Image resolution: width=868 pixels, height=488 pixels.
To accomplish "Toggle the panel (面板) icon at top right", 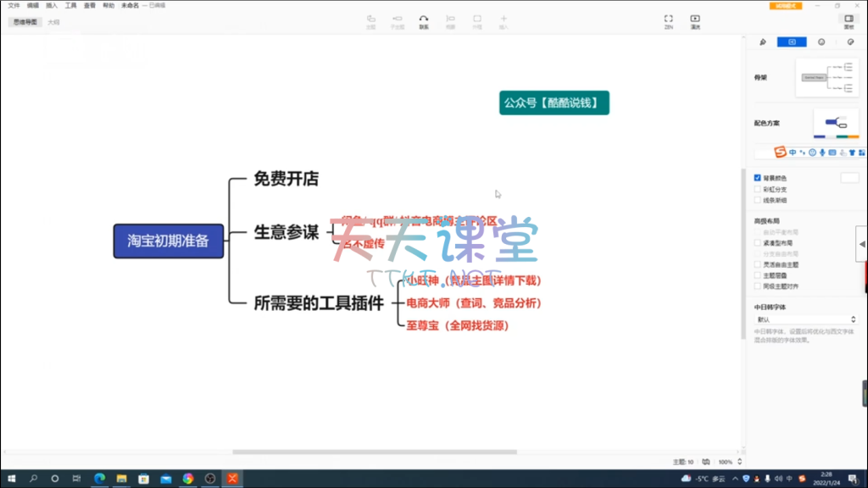I will [849, 19].
